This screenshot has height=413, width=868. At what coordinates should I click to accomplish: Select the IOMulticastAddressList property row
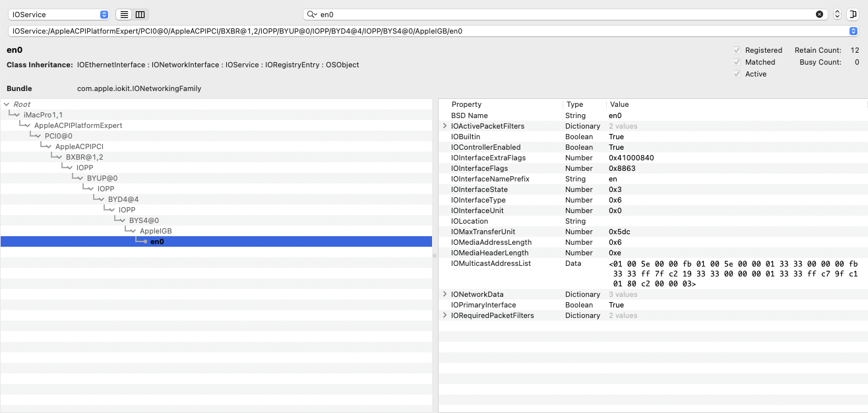pyautogui.click(x=491, y=263)
